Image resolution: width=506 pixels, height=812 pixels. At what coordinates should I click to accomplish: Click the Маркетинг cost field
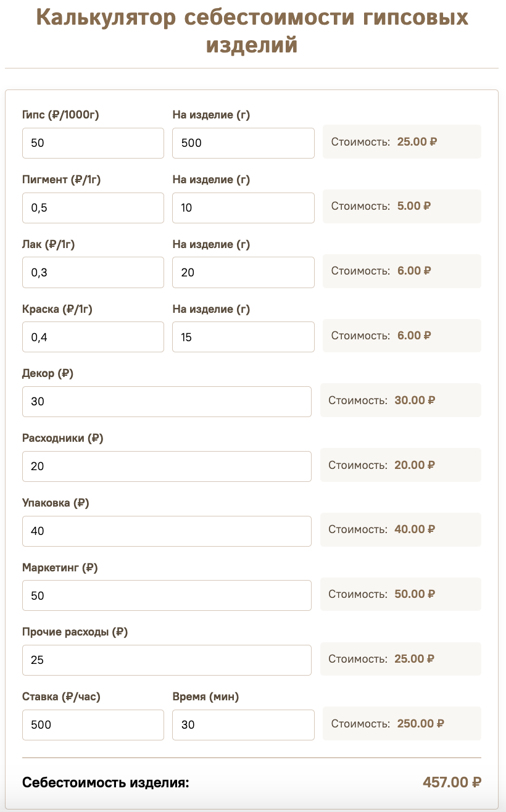[167, 595]
